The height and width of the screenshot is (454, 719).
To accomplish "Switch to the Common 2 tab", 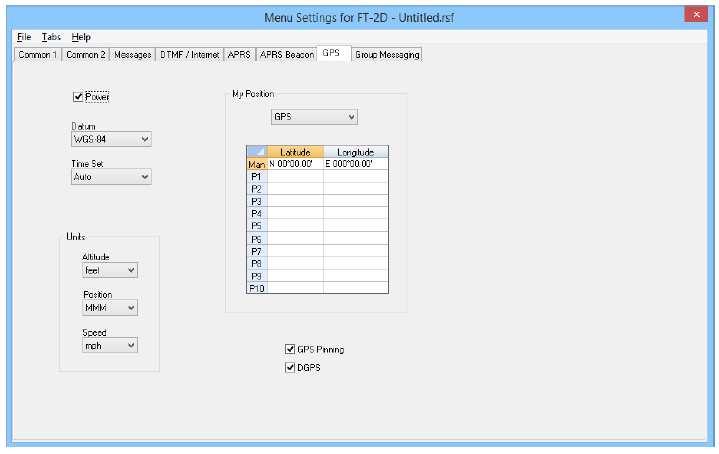I will tap(86, 55).
